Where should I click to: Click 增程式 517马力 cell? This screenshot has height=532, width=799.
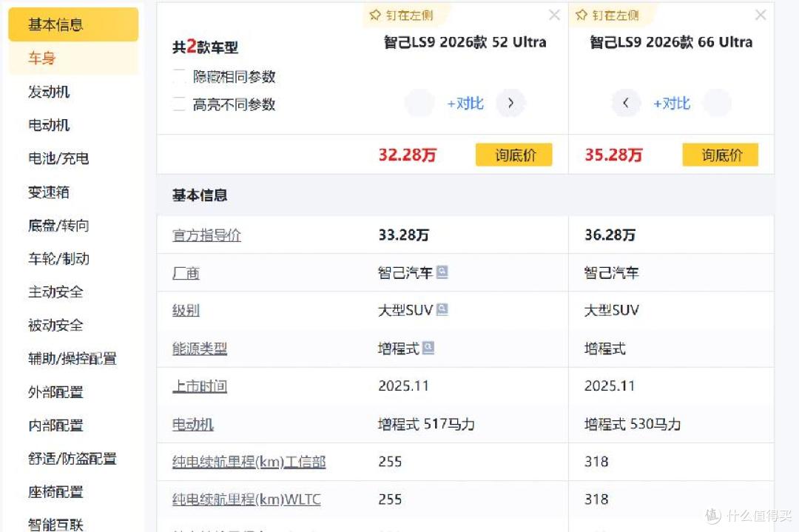(426, 424)
